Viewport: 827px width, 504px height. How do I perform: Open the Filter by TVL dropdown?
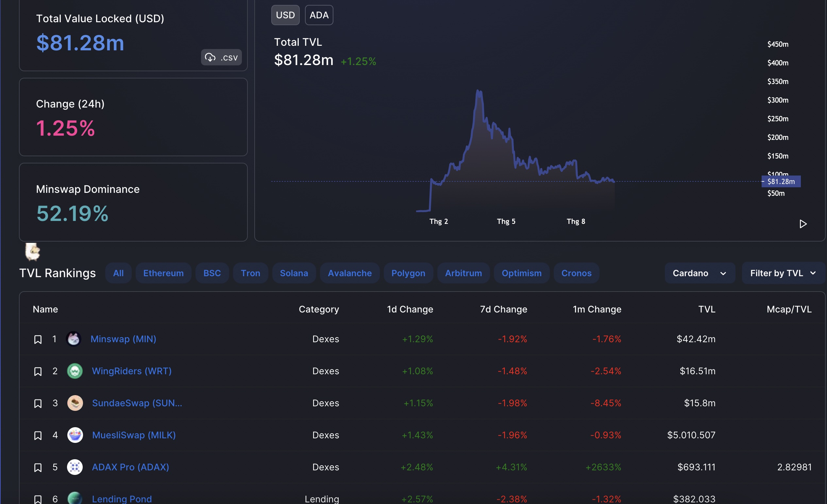coord(784,273)
